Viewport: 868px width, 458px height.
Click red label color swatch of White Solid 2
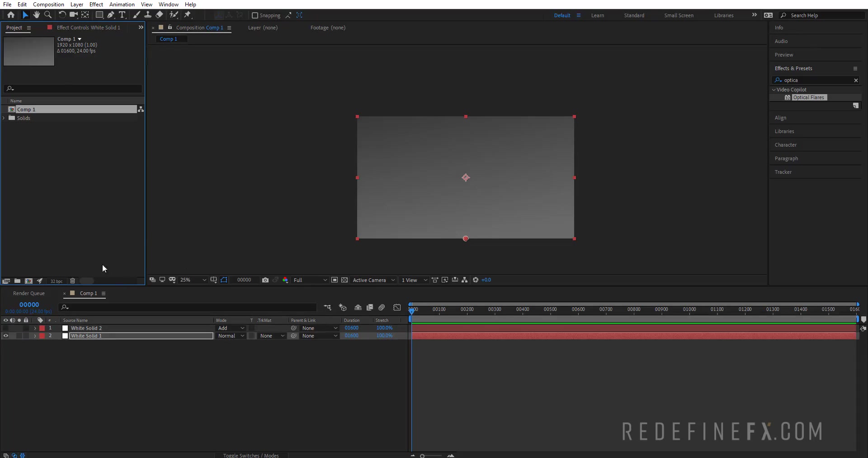coord(42,328)
